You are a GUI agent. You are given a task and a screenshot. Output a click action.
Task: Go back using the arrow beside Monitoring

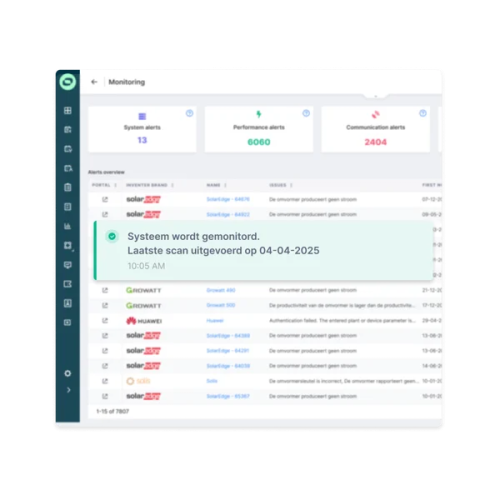(x=94, y=82)
